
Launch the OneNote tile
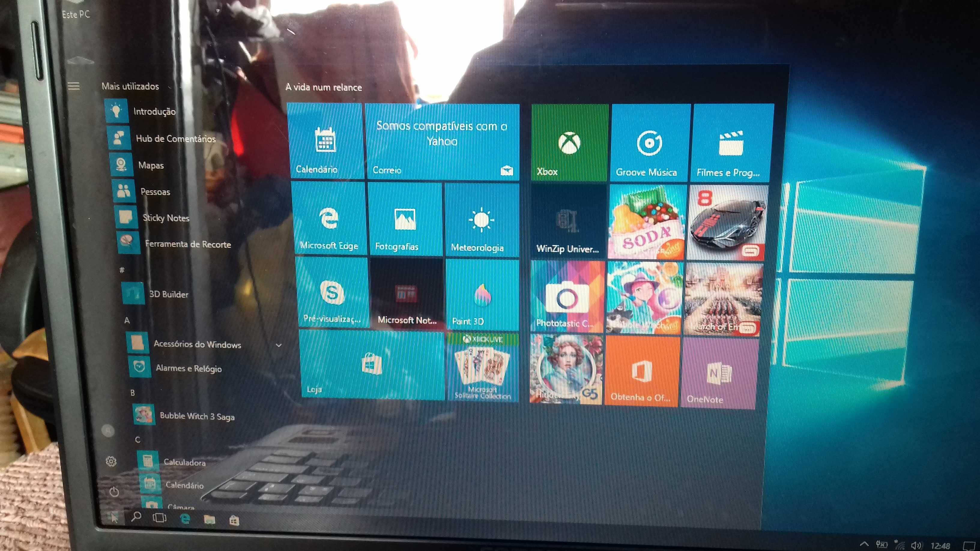pos(719,373)
